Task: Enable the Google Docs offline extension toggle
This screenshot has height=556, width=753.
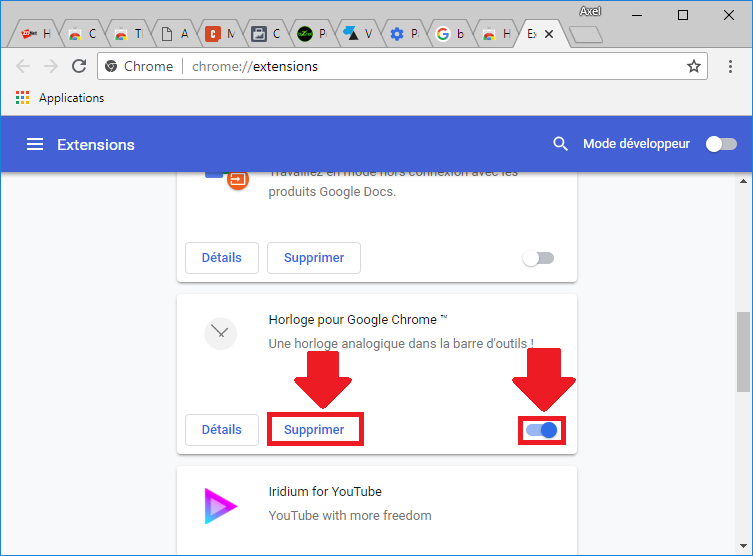Action: point(538,258)
